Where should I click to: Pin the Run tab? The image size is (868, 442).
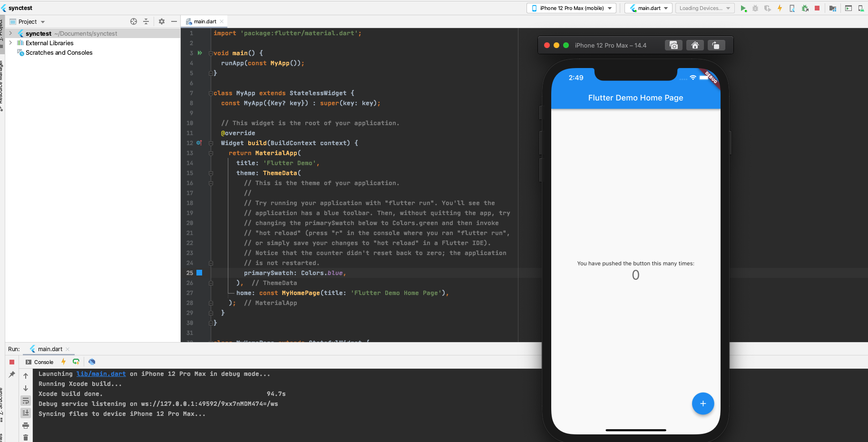click(12, 375)
